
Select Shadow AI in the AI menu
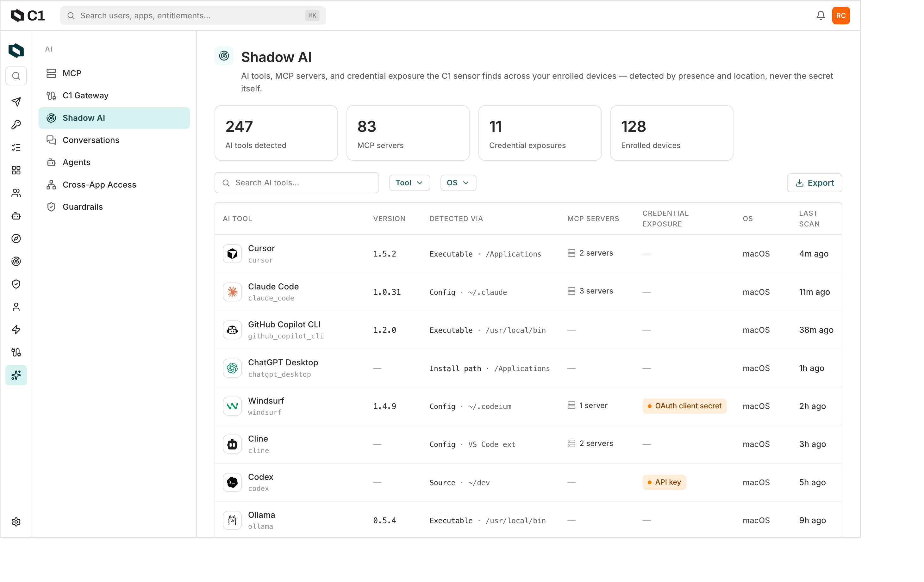(x=114, y=118)
